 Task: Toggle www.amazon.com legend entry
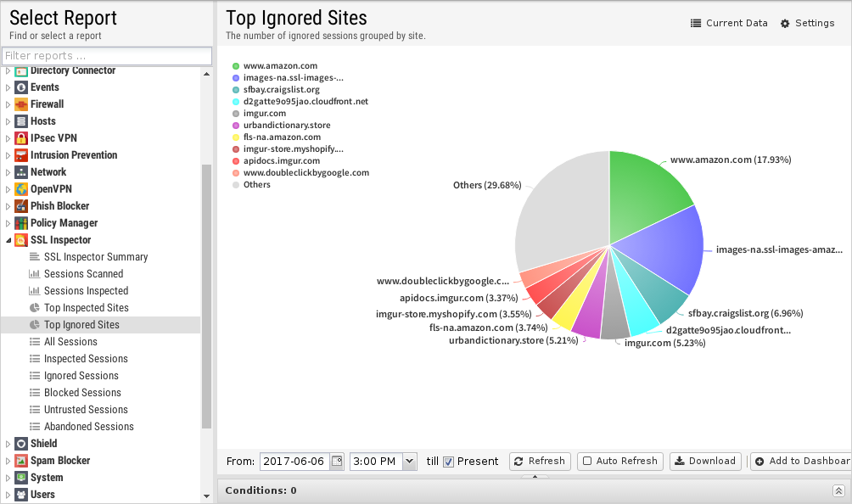click(x=275, y=65)
